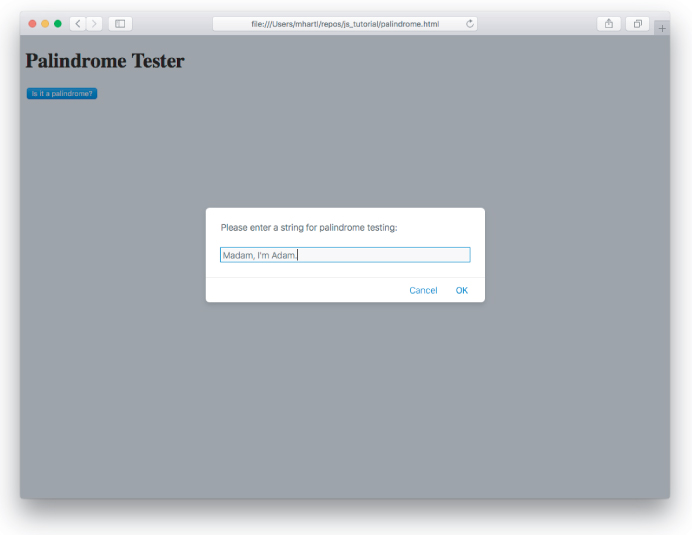
Task: Click the Safari forward arrow button
Action: [x=94, y=23]
